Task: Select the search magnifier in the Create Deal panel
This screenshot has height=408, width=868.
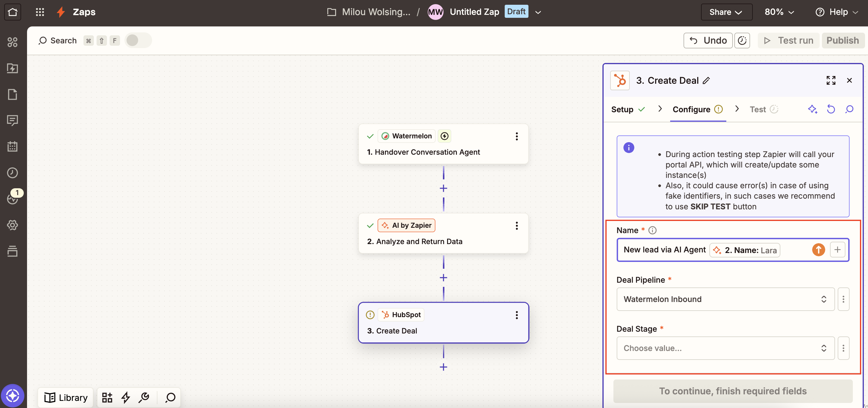Action: pos(850,109)
